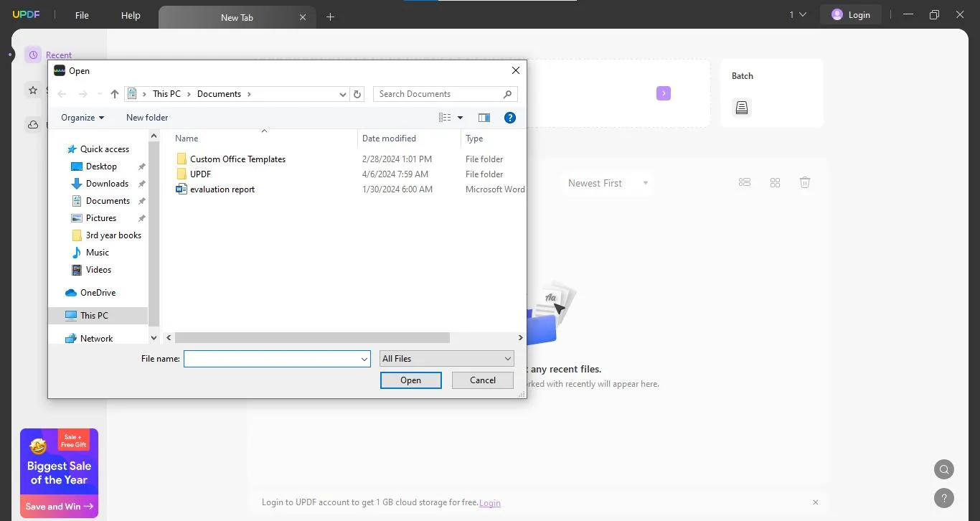
Task: Click the horizontal scrollbar in file list
Action: click(x=312, y=337)
